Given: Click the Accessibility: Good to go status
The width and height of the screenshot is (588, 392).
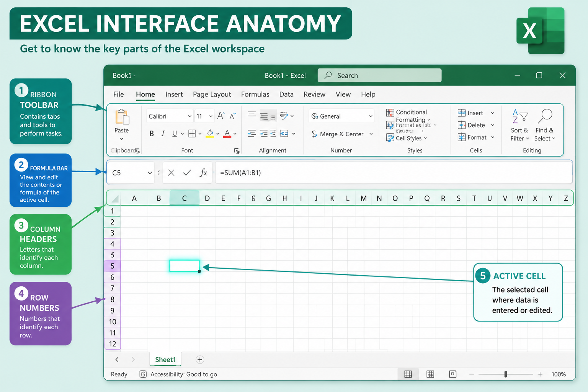Looking at the screenshot, I should 184,374.
